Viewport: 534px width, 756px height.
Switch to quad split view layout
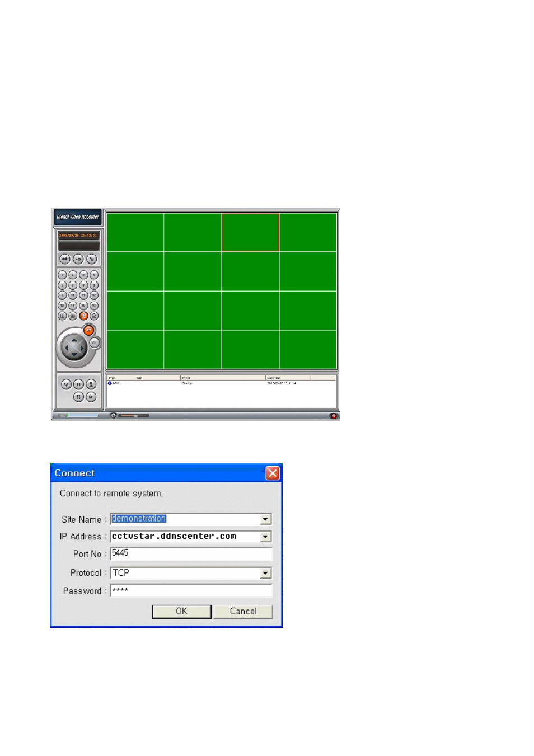(x=62, y=316)
